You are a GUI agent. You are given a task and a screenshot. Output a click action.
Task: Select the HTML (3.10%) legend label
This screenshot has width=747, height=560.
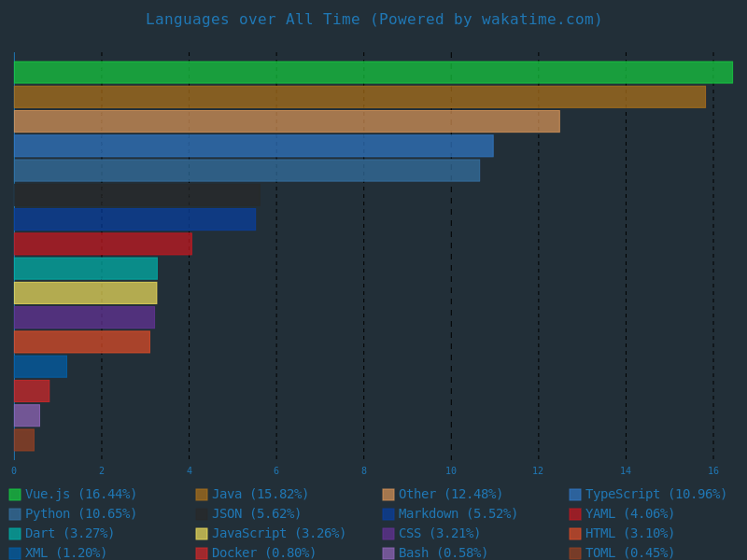click(629, 534)
